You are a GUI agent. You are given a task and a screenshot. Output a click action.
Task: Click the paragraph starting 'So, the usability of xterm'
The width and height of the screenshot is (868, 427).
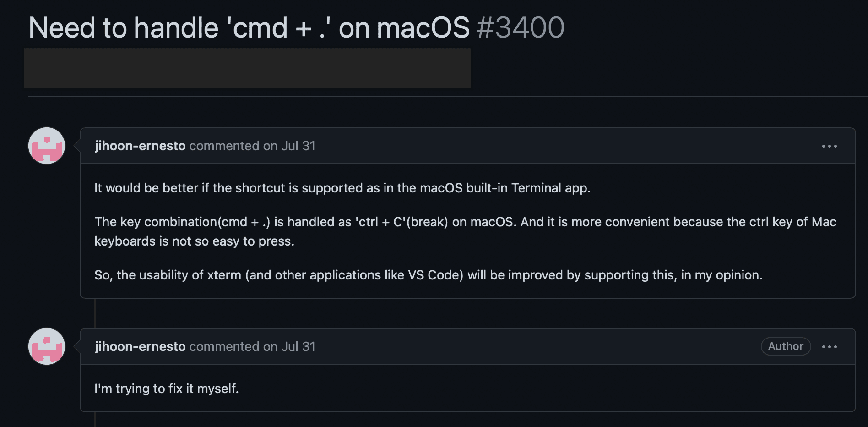[428, 275]
